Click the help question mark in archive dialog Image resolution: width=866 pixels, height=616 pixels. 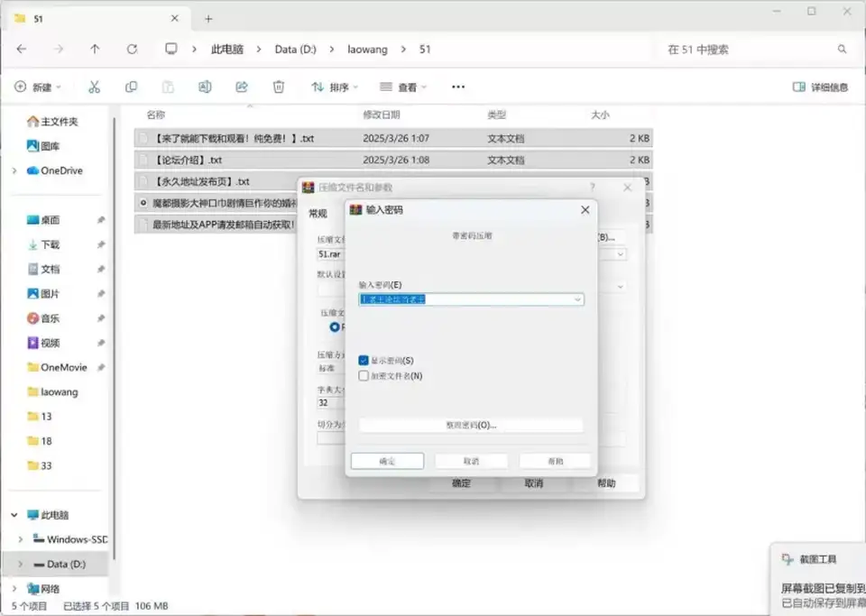click(592, 187)
